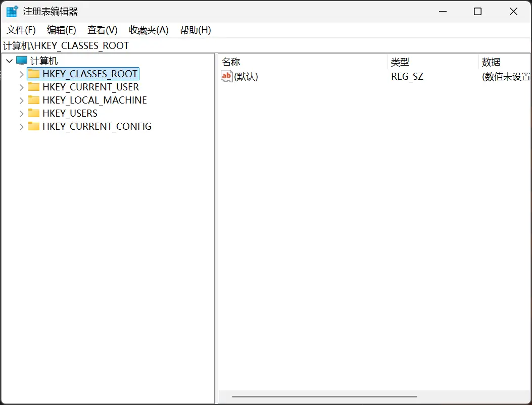Image resolution: width=532 pixels, height=405 pixels.
Task: Click the 名称 column header
Action: (x=231, y=62)
